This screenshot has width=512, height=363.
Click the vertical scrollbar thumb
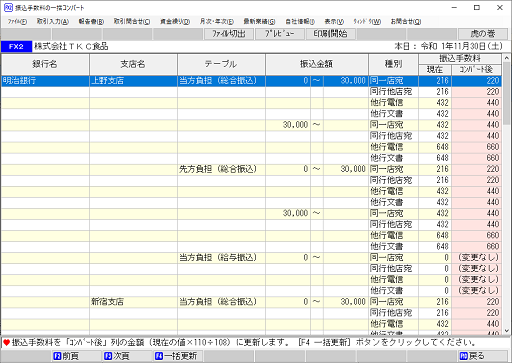(x=507, y=93)
